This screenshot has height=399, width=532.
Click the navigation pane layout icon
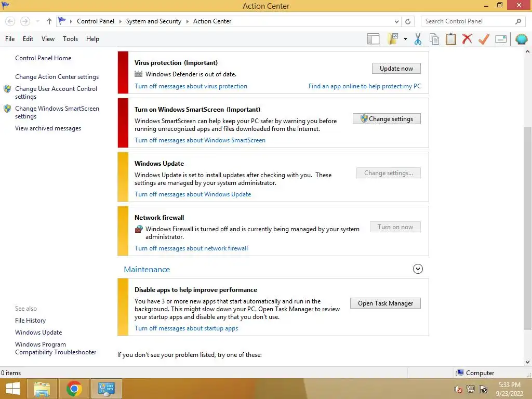tap(373, 39)
